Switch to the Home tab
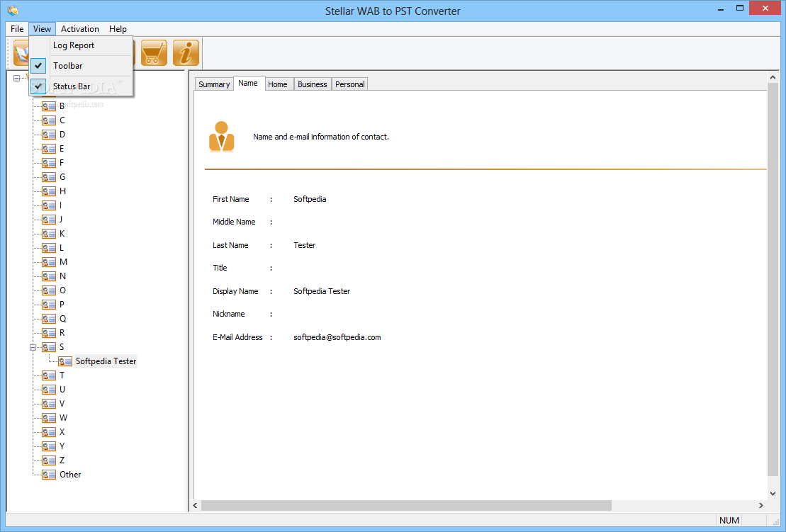786x532 pixels. pos(278,84)
